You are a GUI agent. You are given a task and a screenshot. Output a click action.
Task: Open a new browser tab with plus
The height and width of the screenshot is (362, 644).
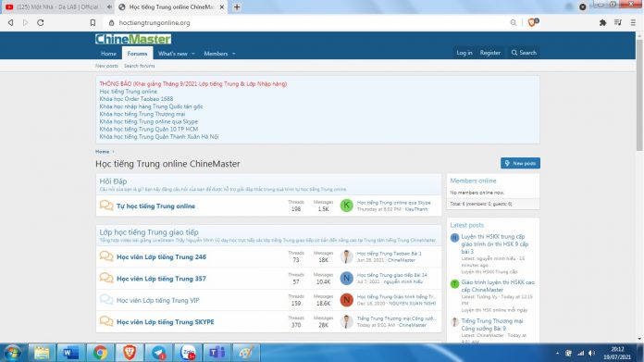click(x=237, y=7)
